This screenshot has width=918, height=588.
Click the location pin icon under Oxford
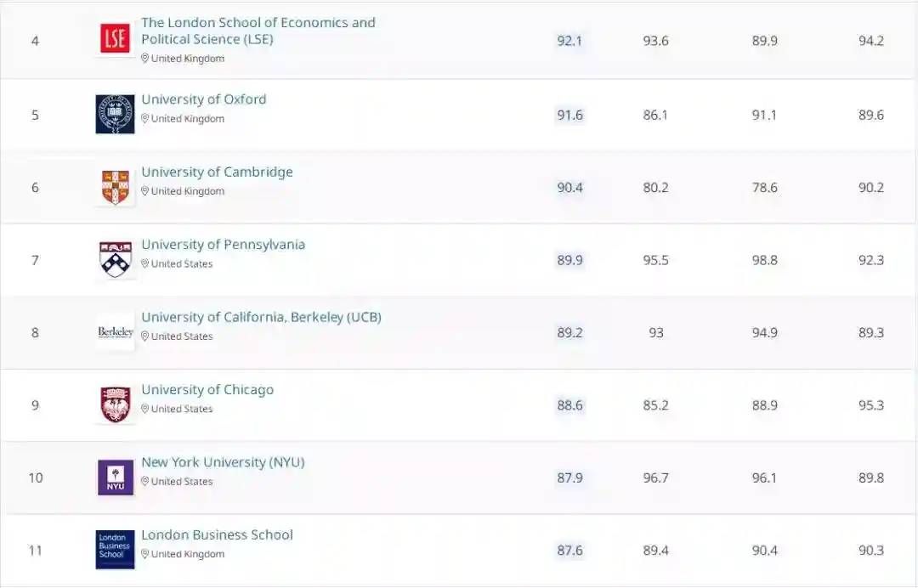click(145, 119)
